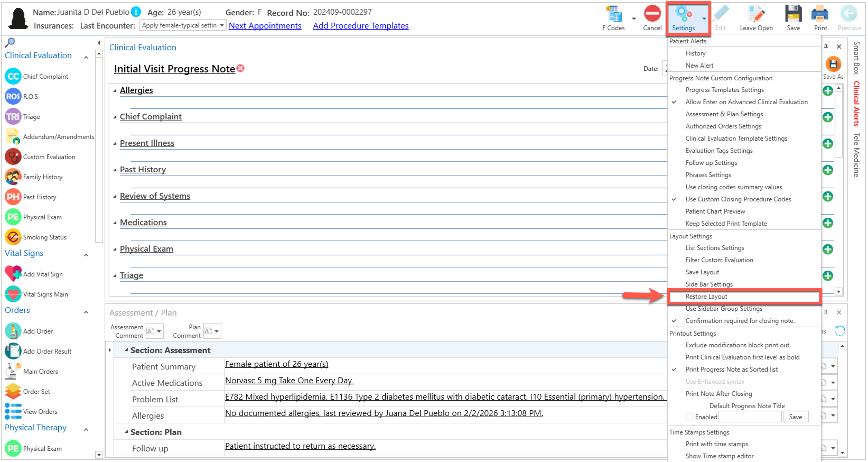Click the red remove icon beside note title

point(241,68)
